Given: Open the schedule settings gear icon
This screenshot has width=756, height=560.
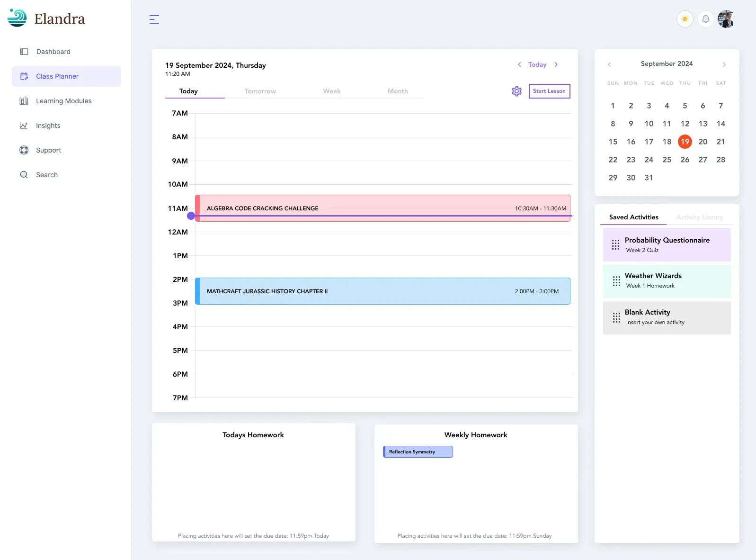Looking at the screenshot, I should (516, 91).
